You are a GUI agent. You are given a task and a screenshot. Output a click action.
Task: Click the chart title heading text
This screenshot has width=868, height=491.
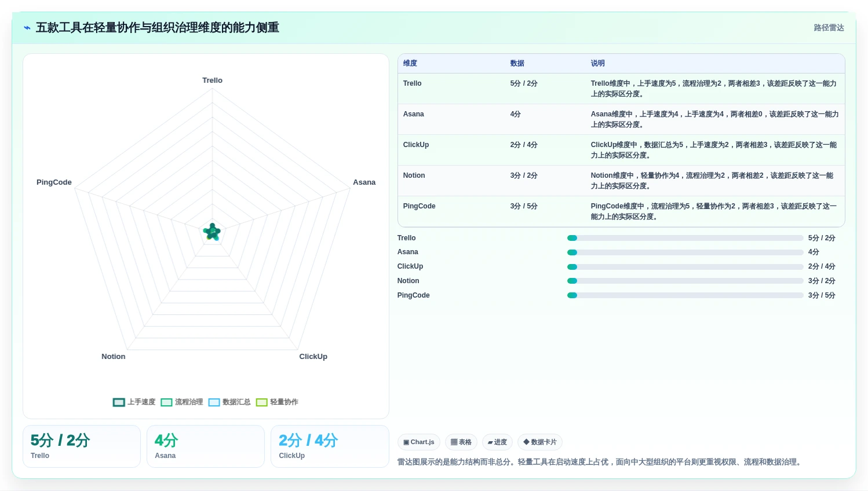click(158, 28)
